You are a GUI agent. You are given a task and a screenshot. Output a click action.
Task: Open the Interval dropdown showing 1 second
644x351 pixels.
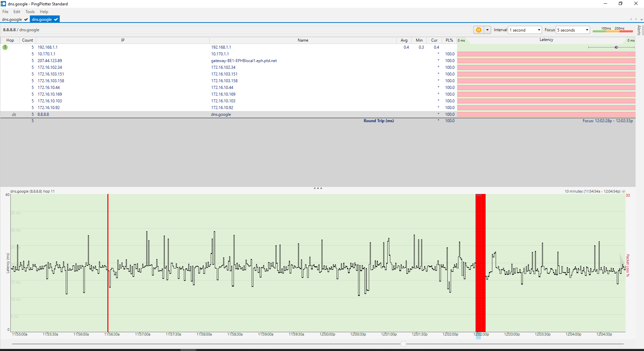[x=525, y=30]
